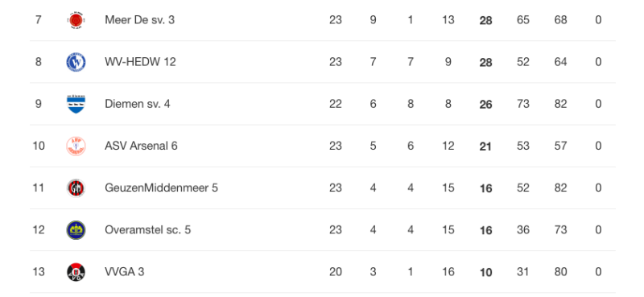Select rank number 13 in standings

tap(39, 271)
